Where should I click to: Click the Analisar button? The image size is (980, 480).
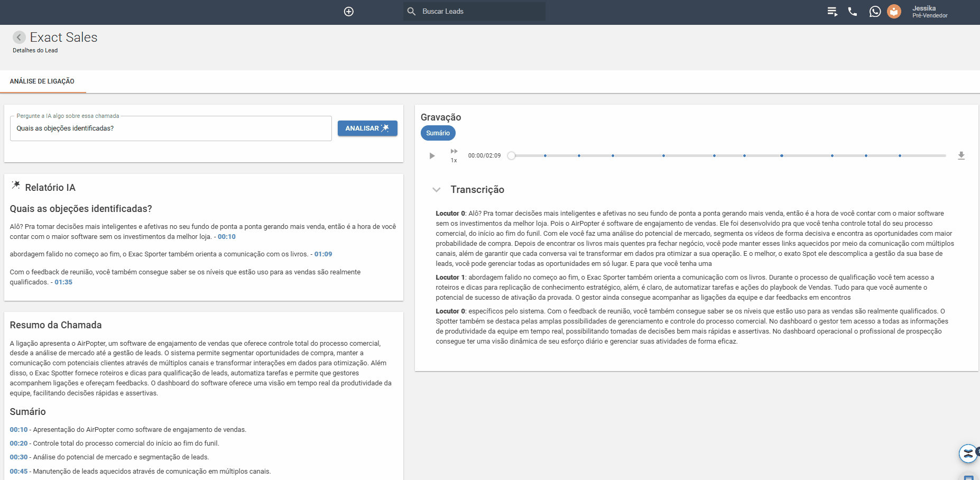point(367,128)
